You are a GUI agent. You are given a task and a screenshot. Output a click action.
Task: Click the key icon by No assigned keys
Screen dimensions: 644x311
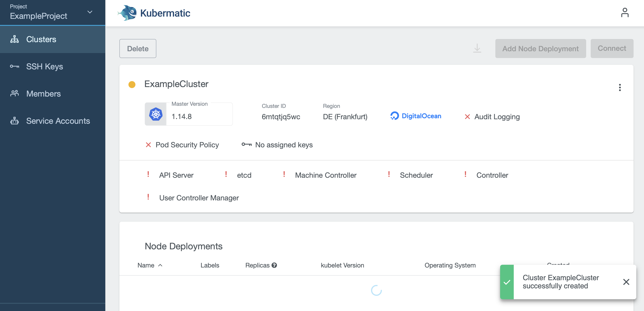(x=246, y=144)
